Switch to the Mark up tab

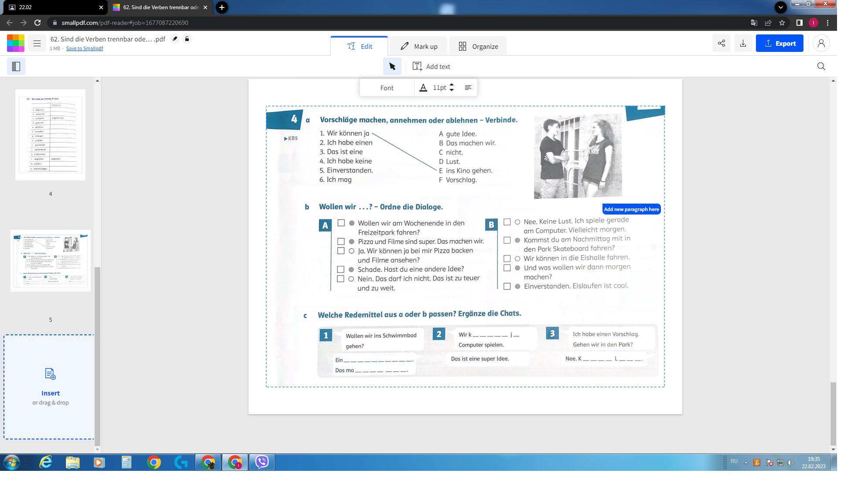pyautogui.click(x=419, y=47)
